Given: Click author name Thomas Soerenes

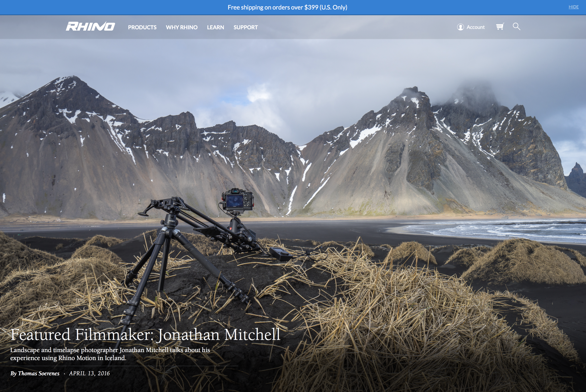Looking at the screenshot, I should click(x=38, y=373).
